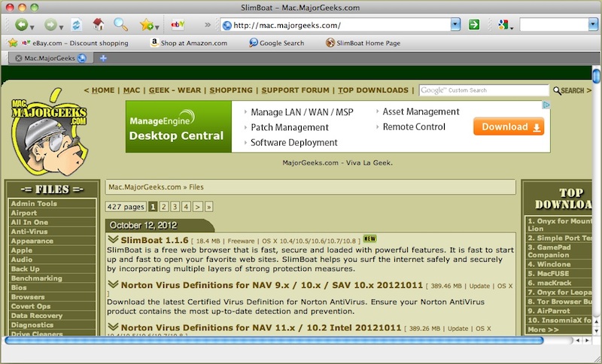Click the magnifying glass search icon
This screenshot has height=364, width=602.
pyautogui.click(x=120, y=25)
